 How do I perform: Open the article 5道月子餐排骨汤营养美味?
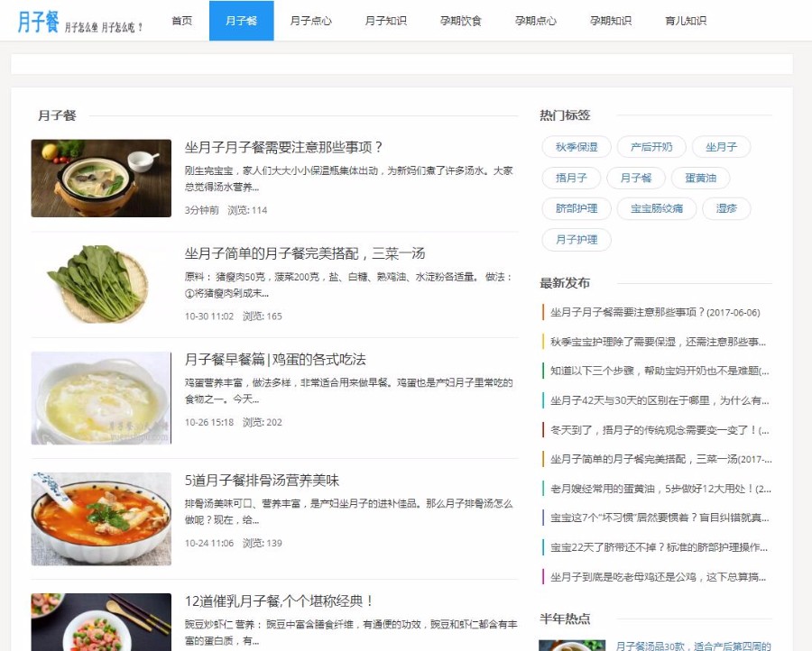tap(262, 481)
